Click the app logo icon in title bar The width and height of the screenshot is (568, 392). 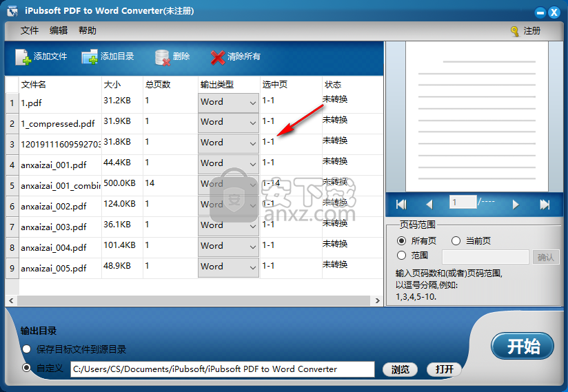12,11
